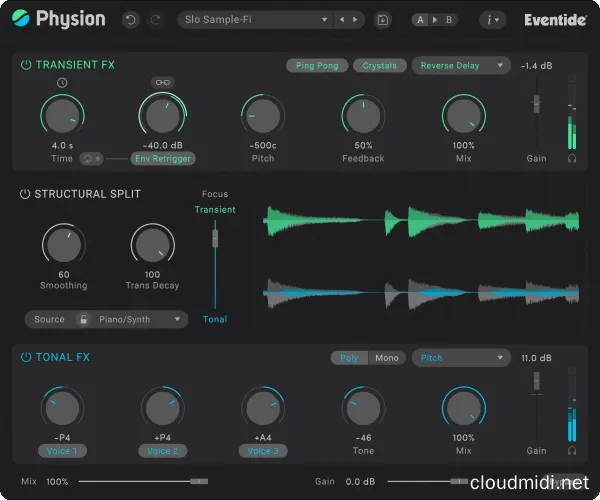Click the Trans Decay knob

coord(153,245)
